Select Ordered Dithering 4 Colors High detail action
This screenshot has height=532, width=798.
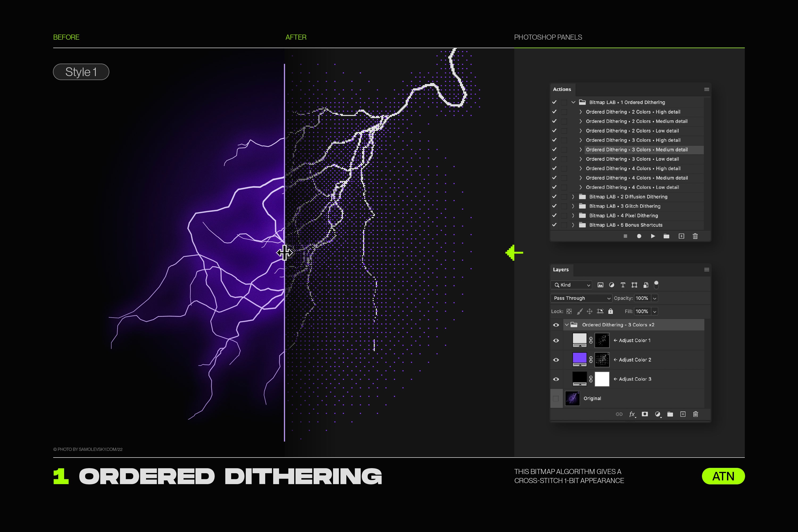click(x=633, y=168)
